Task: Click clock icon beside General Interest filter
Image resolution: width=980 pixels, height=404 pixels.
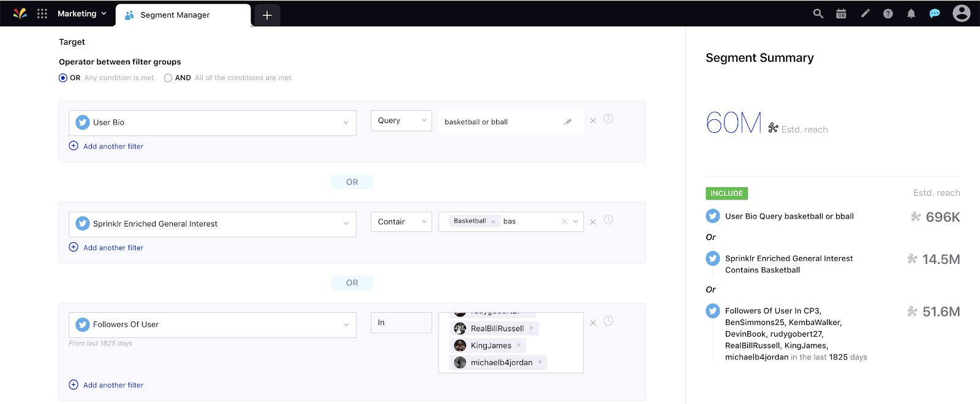Action: coord(608,220)
